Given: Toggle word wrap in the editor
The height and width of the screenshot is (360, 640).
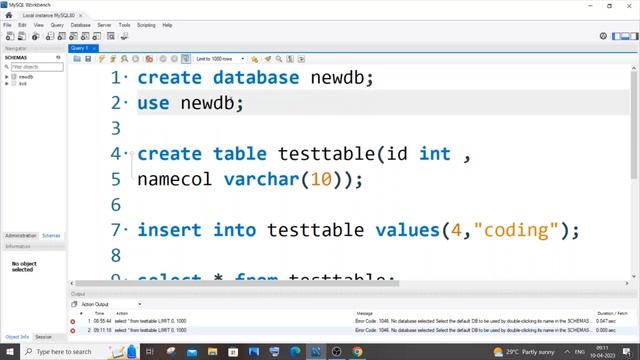Looking at the screenshot, I should [301, 59].
